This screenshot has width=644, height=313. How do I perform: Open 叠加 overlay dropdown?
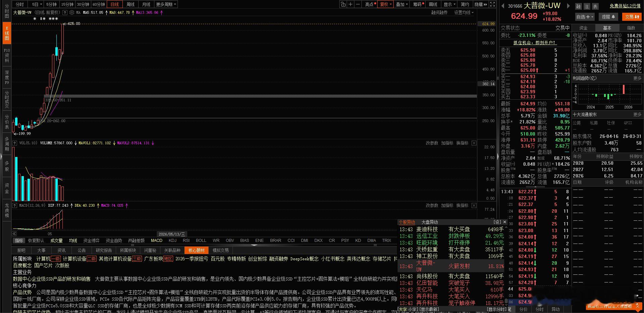(402, 4)
